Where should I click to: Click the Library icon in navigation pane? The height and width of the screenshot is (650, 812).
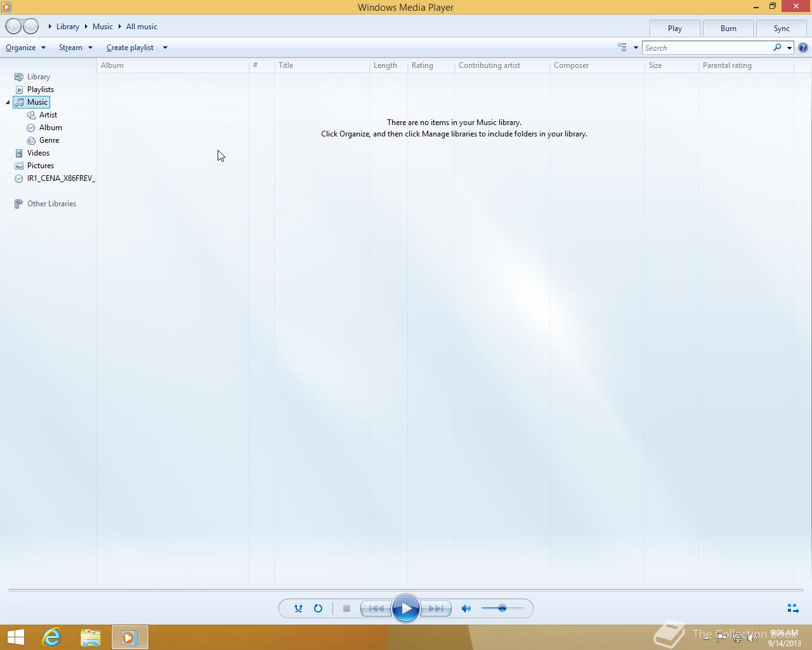pyautogui.click(x=19, y=77)
